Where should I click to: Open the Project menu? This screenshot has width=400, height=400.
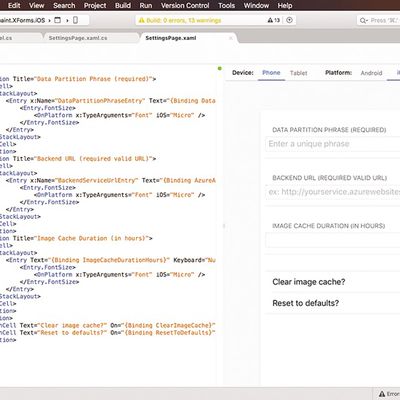click(95, 5)
